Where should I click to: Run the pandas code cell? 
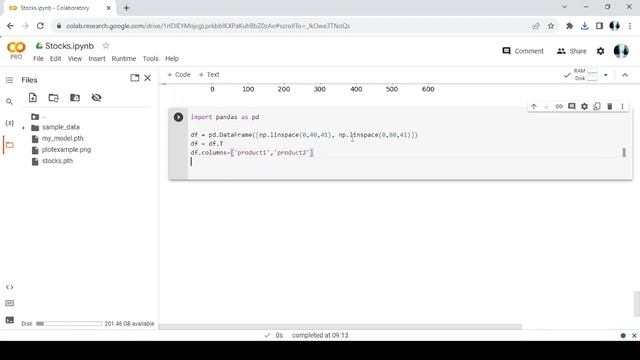(x=178, y=117)
